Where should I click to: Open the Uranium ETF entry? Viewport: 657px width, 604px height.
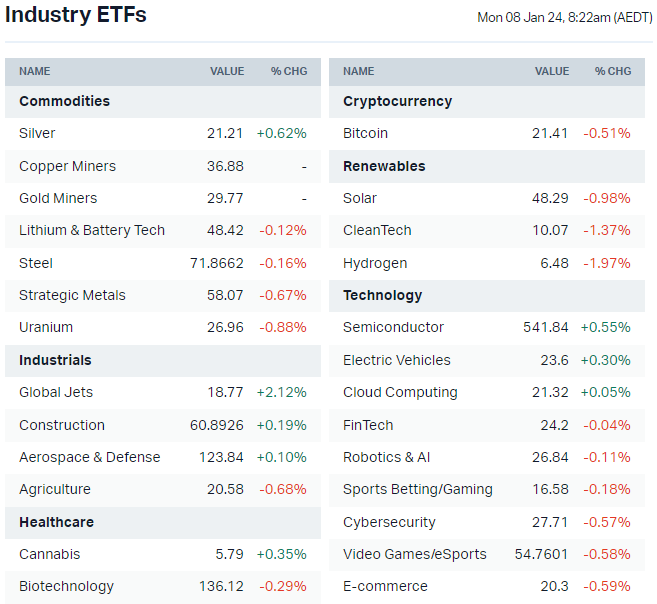tap(46, 327)
